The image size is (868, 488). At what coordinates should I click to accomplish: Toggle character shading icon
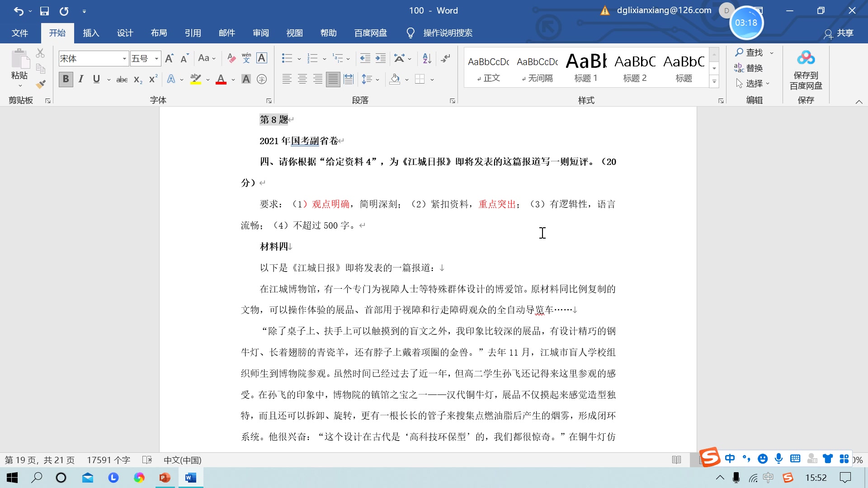click(246, 79)
